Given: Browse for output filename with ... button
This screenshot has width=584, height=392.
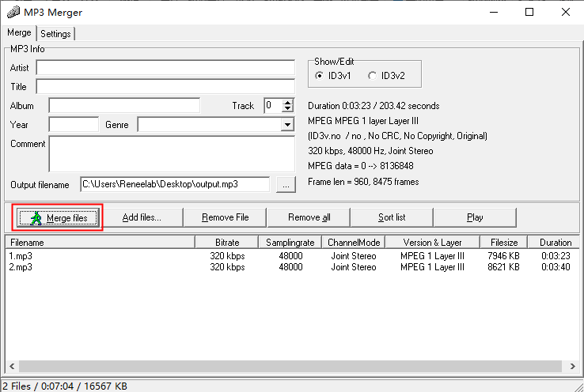Looking at the screenshot, I should [286, 184].
